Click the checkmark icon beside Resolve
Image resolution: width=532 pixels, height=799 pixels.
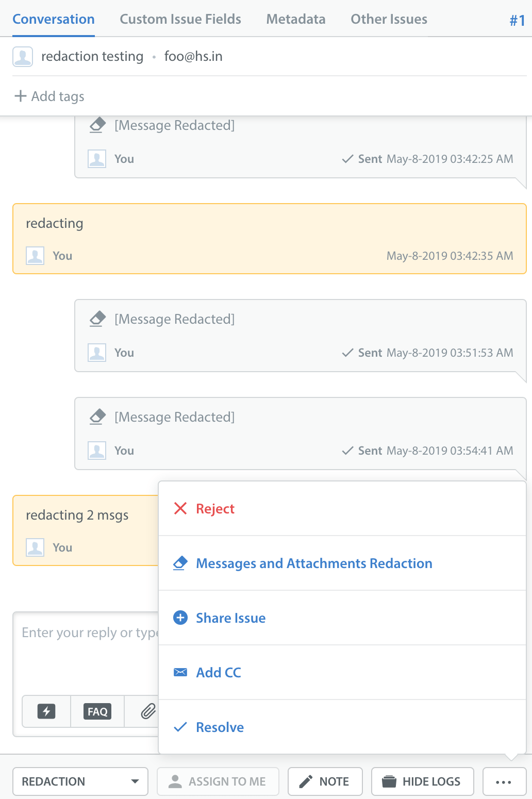pos(180,727)
